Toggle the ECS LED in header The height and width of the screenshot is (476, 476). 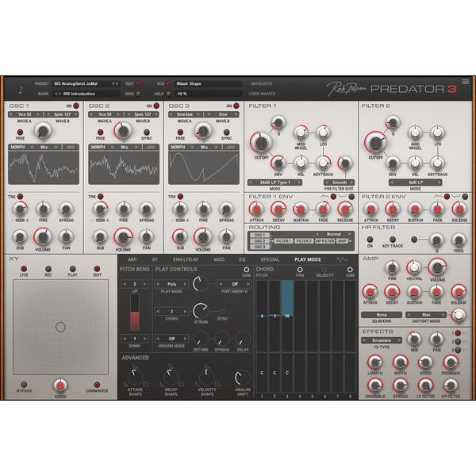click(x=169, y=84)
